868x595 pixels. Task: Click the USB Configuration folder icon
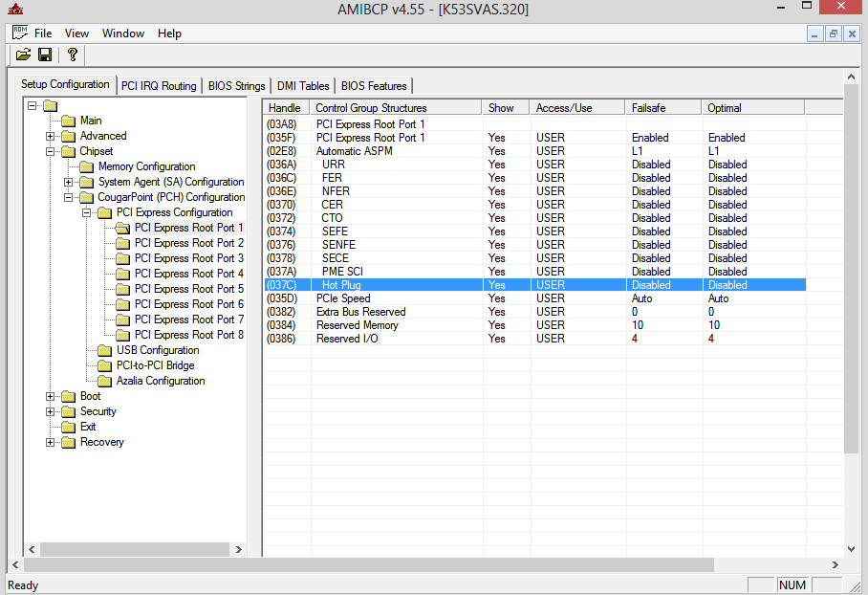pyautogui.click(x=104, y=351)
